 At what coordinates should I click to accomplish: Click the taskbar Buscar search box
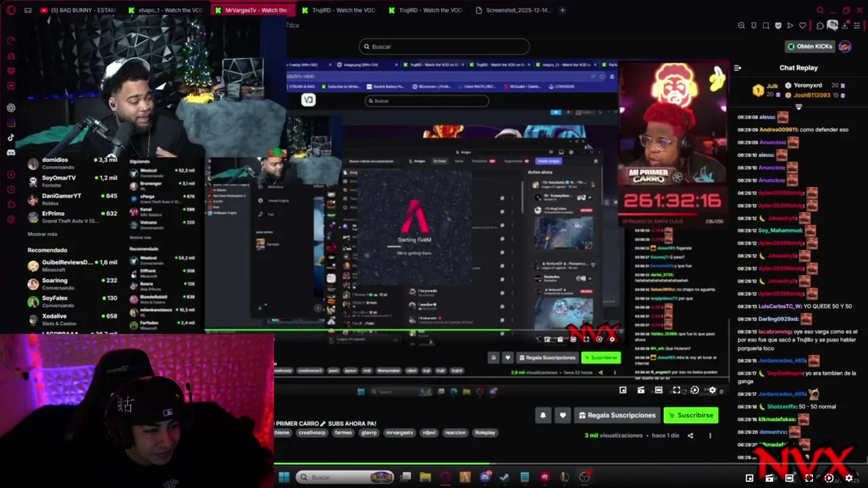345,477
